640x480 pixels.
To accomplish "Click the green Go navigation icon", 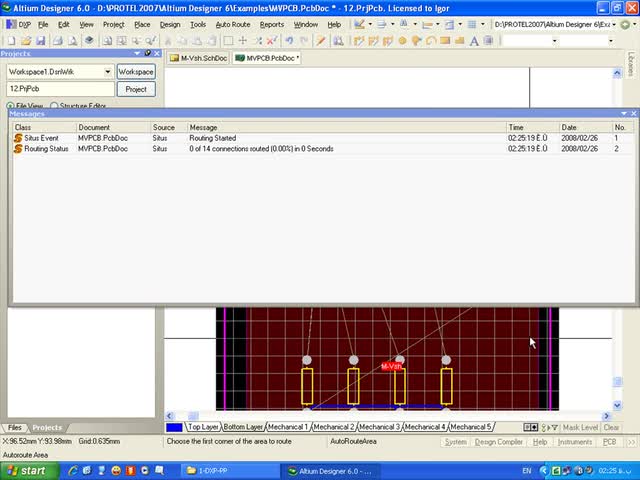I will [625, 24].
